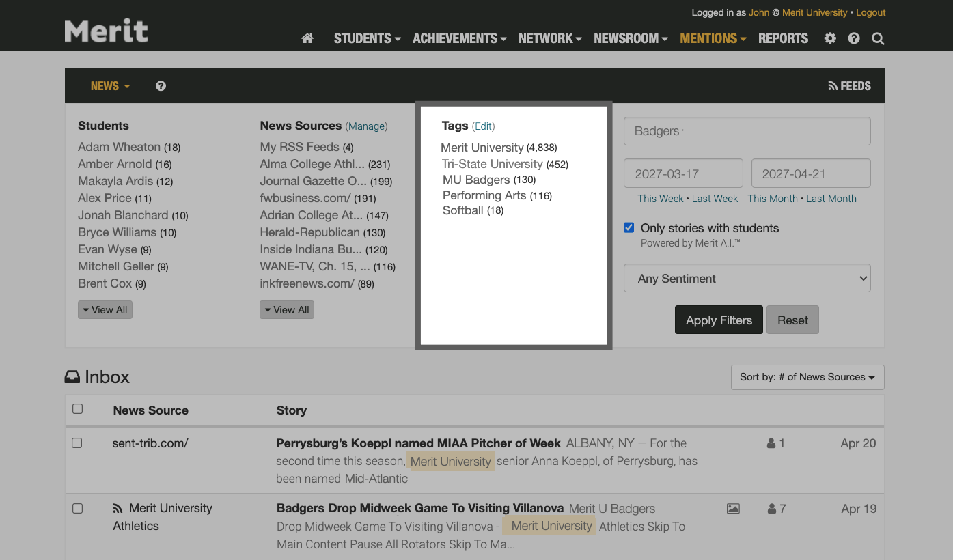Click the home icon in navigation bar

307,38
